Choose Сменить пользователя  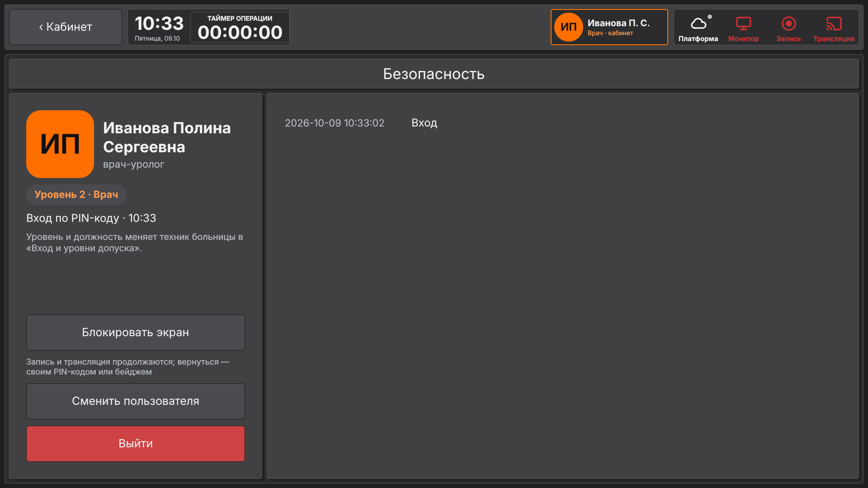coord(136,401)
